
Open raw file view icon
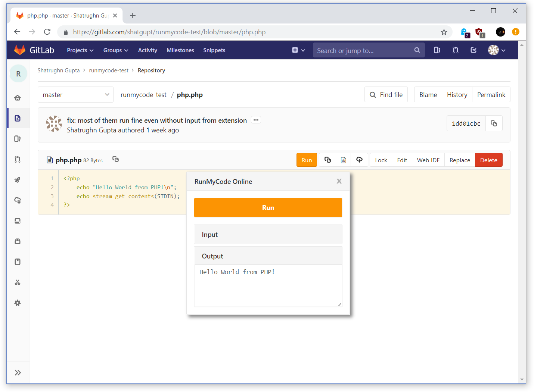pos(344,160)
